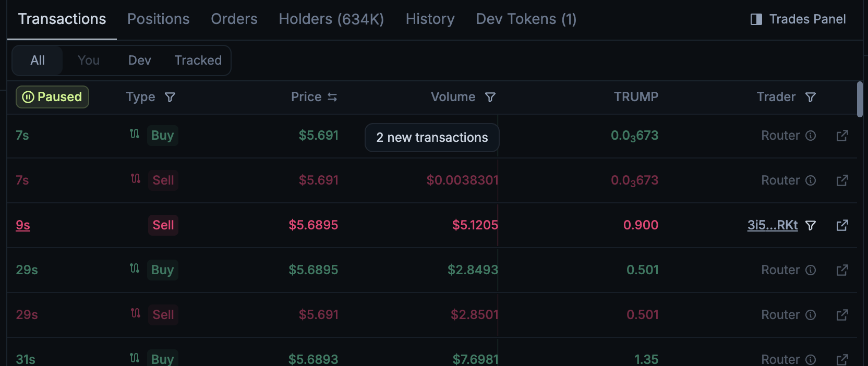
Task: Click the transactions list vertical scrollbar
Action: (x=860, y=99)
